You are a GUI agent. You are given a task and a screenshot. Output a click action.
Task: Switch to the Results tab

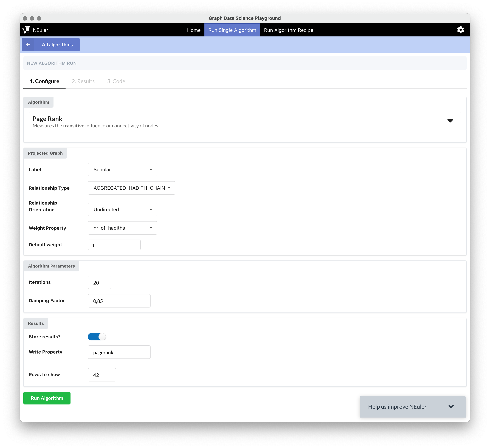[83, 81]
